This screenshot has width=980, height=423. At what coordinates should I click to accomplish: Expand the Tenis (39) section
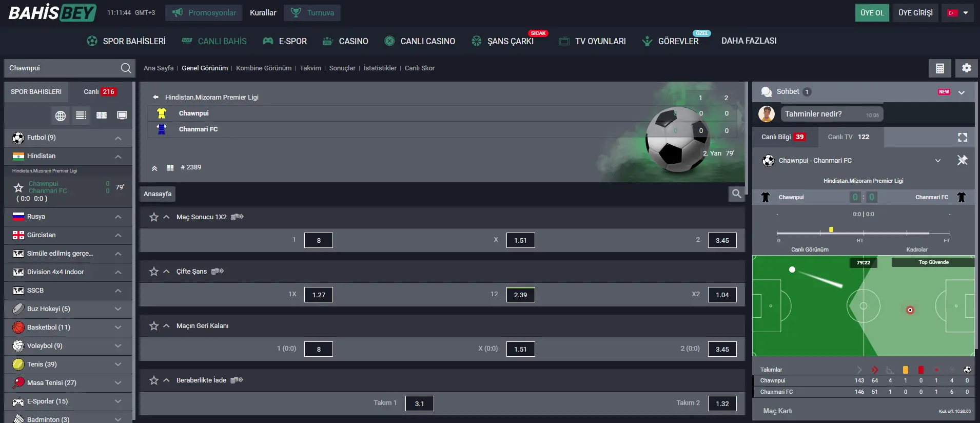coord(118,364)
